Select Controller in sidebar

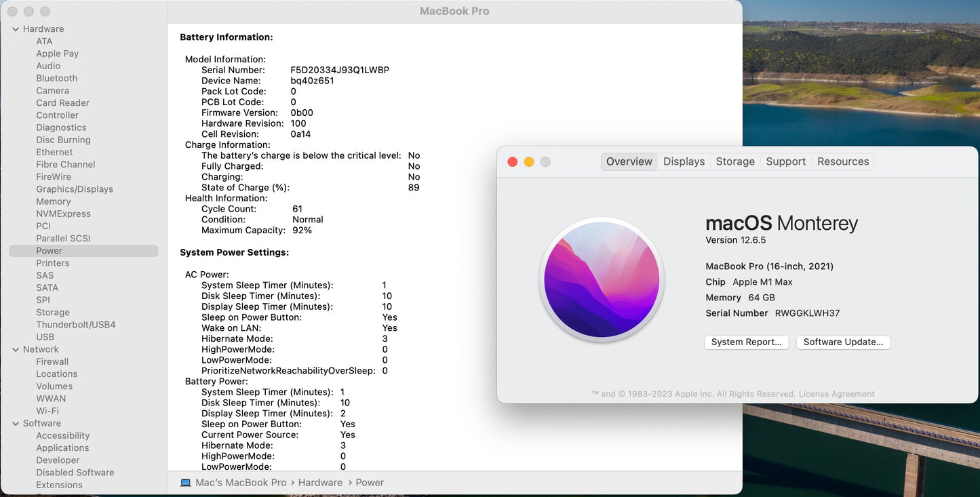click(x=58, y=115)
